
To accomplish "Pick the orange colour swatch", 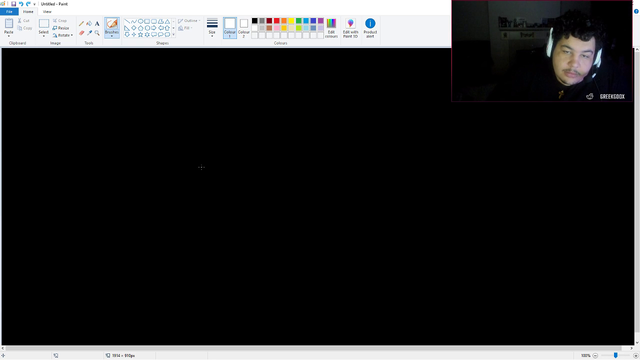I will click(x=284, y=21).
